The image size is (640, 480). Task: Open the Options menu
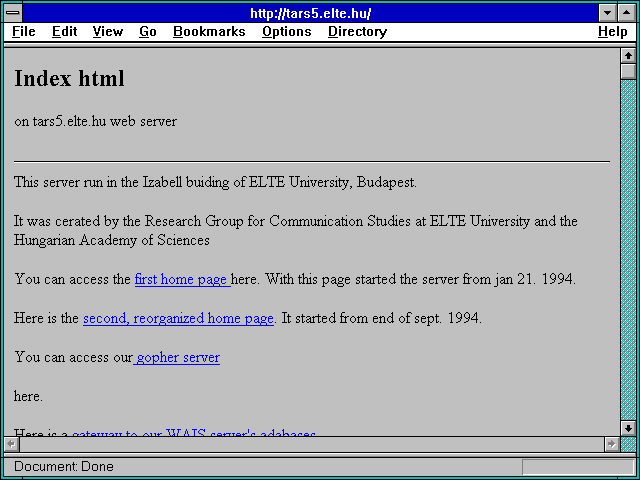[x=287, y=32]
